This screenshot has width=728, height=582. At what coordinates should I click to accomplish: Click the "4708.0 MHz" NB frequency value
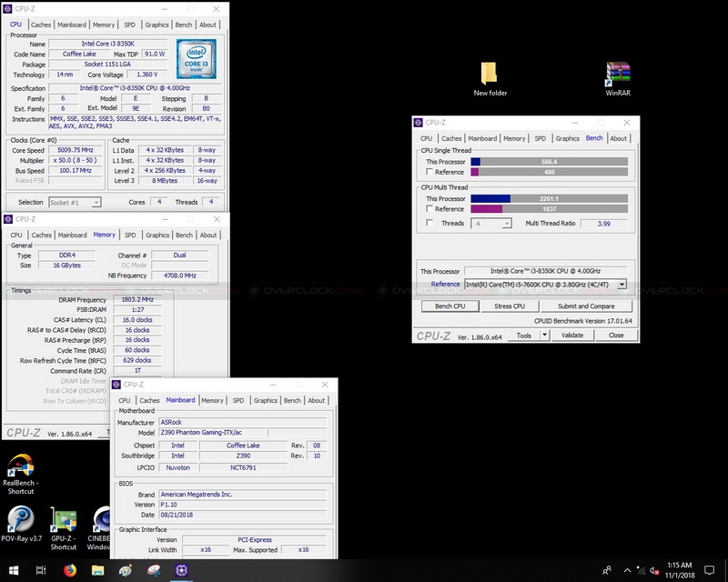coord(179,276)
